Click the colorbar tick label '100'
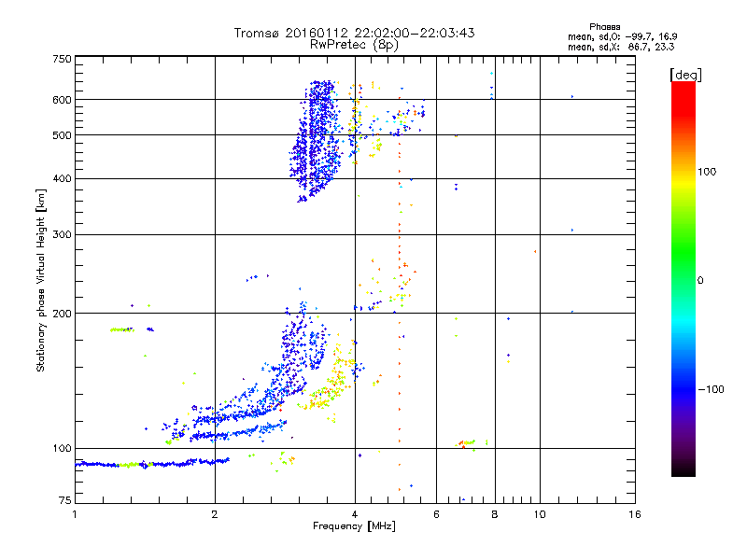The height and width of the screenshot is (560, 747). (x=707, y=172)
